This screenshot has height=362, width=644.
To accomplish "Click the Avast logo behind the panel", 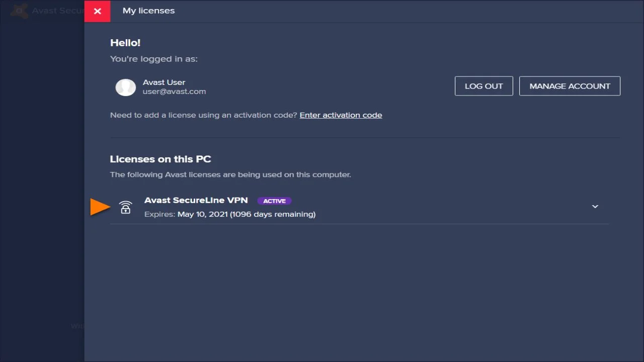I will click(x=20, y=11).
